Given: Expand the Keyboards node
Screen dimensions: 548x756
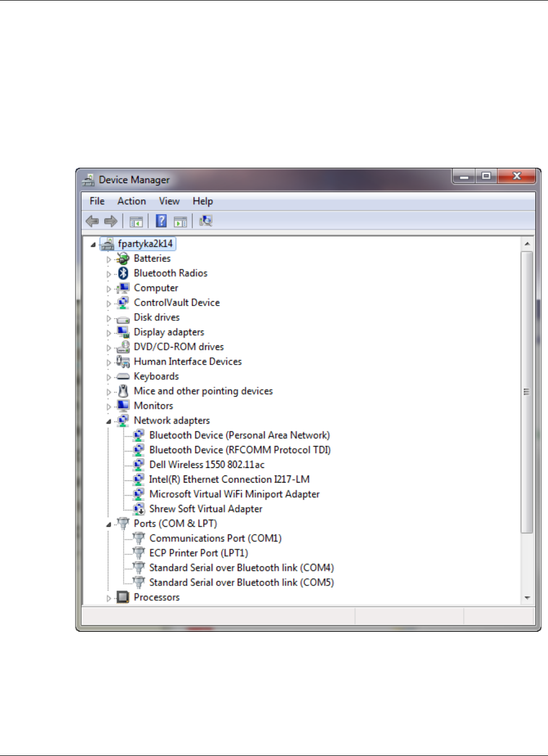Looking at the screenshot, I should tap(109, 377).
